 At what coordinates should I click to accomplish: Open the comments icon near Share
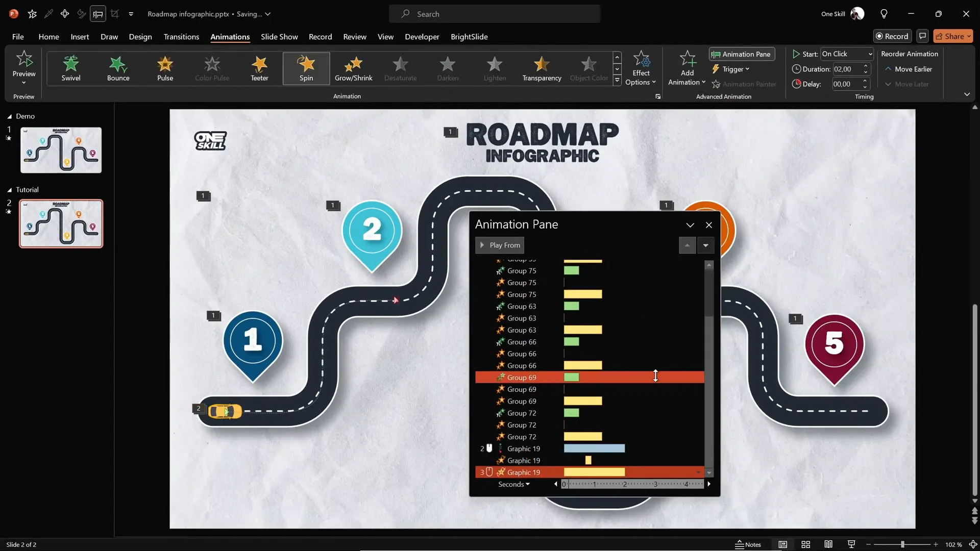pos(922,36)
